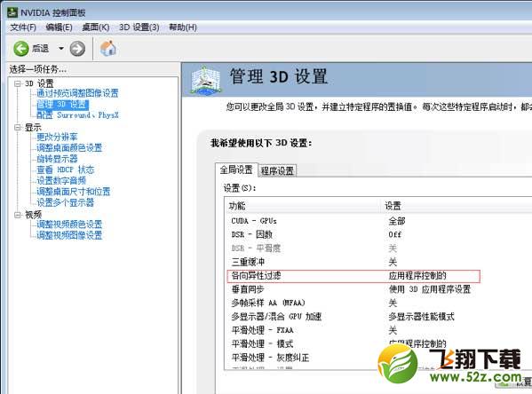532x394 pixels.
Task: Click the 功能 column header
Action: pos(303,206)
